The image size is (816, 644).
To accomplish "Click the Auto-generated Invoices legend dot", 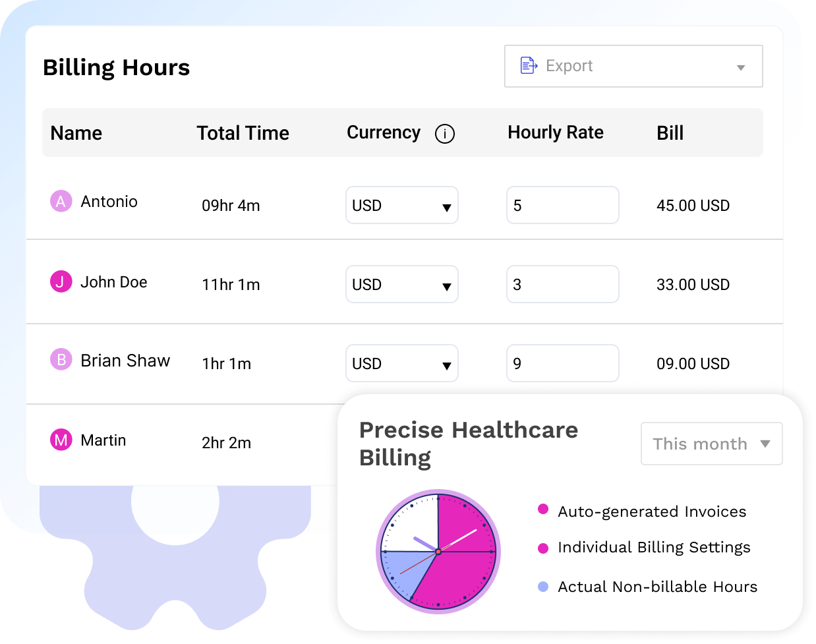I will coord(543,508).
